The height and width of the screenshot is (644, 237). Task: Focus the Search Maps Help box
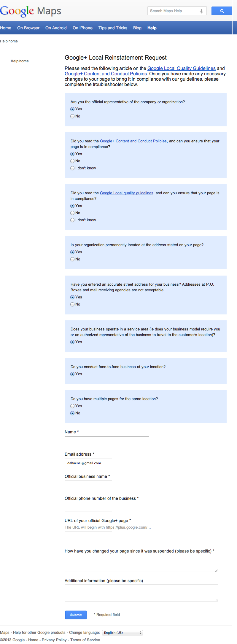click(174, 11)
